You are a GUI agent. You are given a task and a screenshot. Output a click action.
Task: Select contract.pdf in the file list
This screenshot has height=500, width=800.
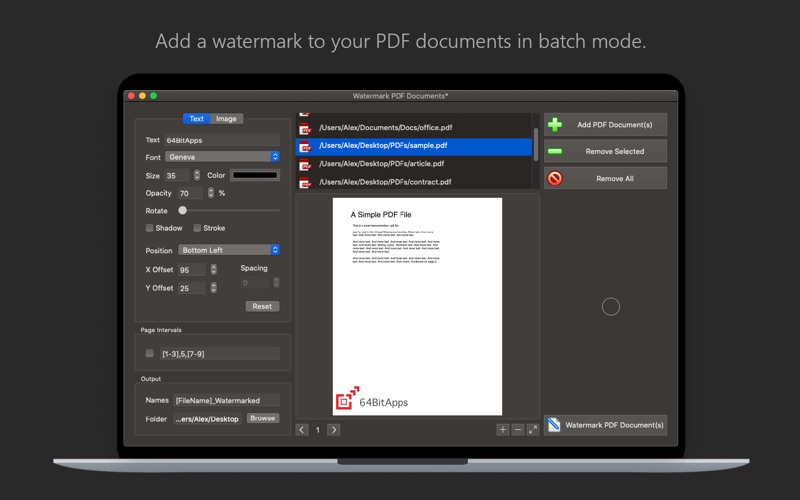click(x=414, y=182)
